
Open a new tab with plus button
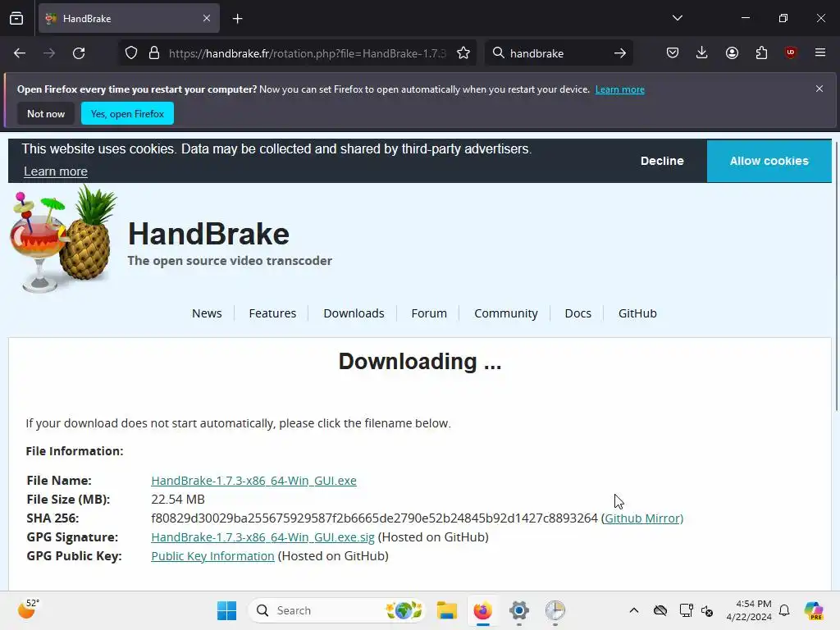click(237, 19)
